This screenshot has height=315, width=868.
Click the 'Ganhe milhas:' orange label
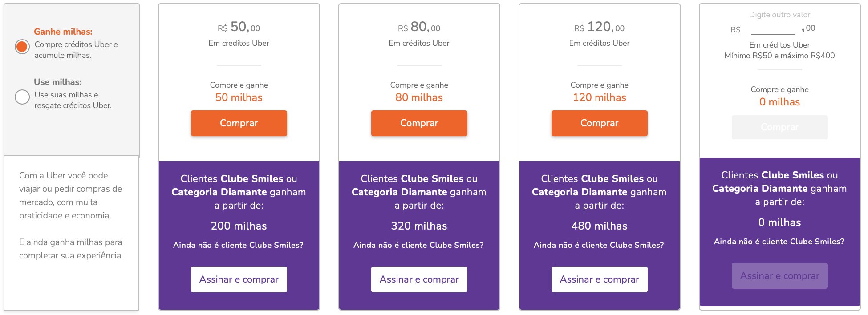click(63, 32)
